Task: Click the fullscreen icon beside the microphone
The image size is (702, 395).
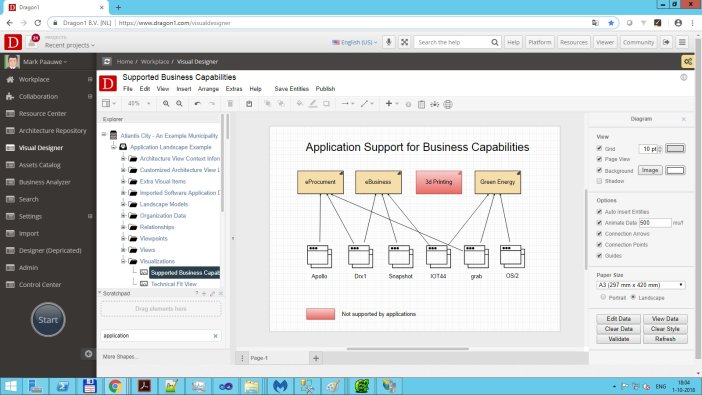Action: 404,42
